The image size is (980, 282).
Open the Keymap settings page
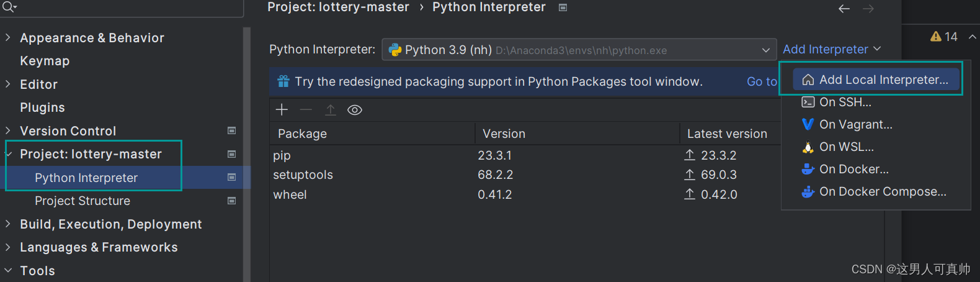[45, 61]
